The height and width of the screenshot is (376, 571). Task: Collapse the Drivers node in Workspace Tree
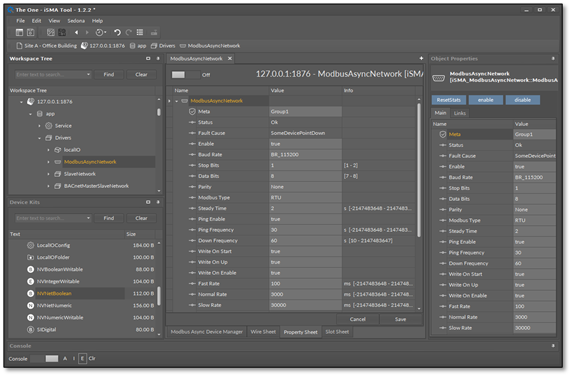coord(39,138)
